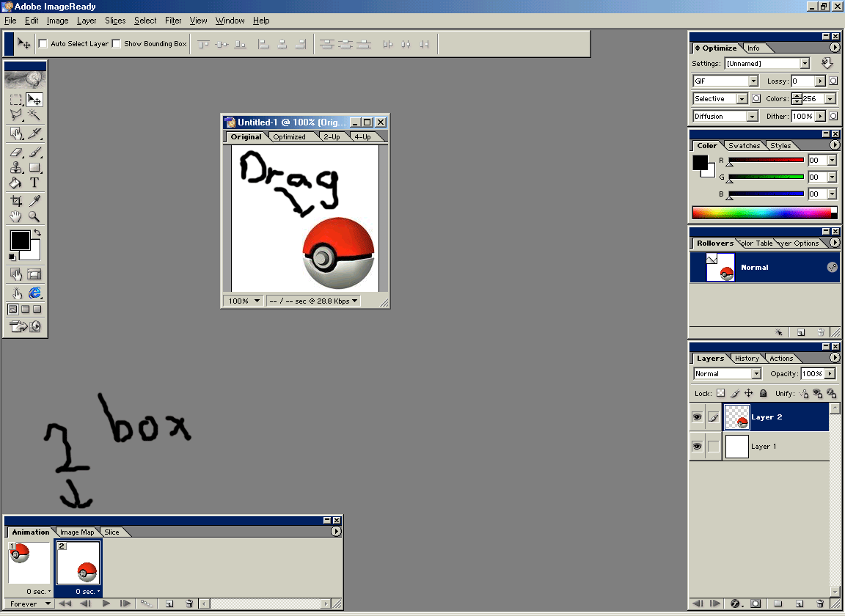Open the Actions tab
The image size is (845, 616).
click(781, 359)
